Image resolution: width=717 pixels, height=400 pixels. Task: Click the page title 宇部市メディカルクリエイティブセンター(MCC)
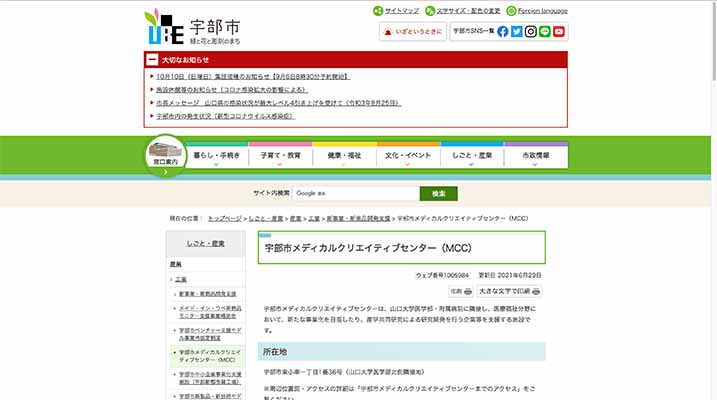point(368,248)
